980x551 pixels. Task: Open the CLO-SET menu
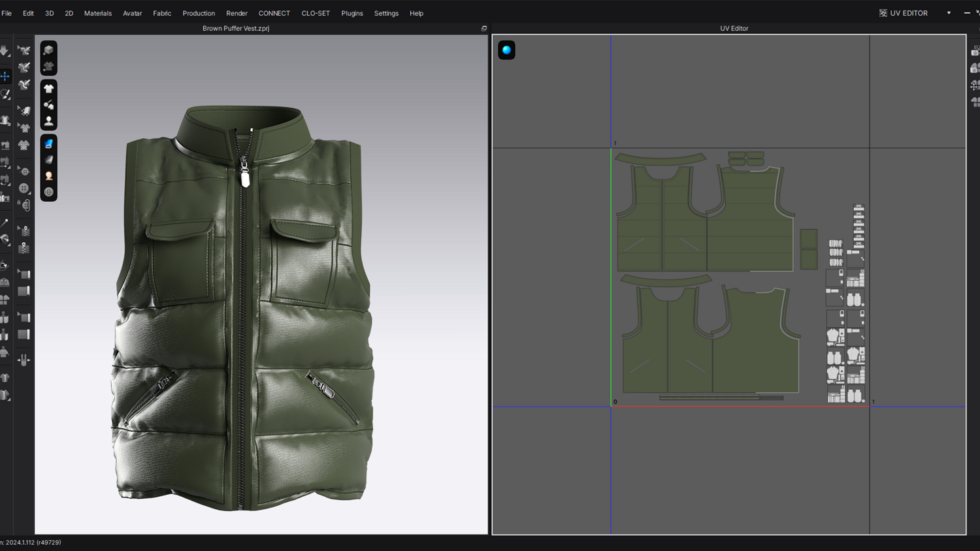tap(316, 13)
